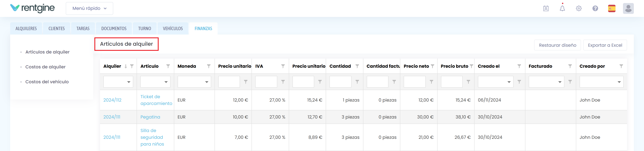Open rental 2024/111 in the Pegatina row
Screen dimensions: 644x151
pos(112,117)
